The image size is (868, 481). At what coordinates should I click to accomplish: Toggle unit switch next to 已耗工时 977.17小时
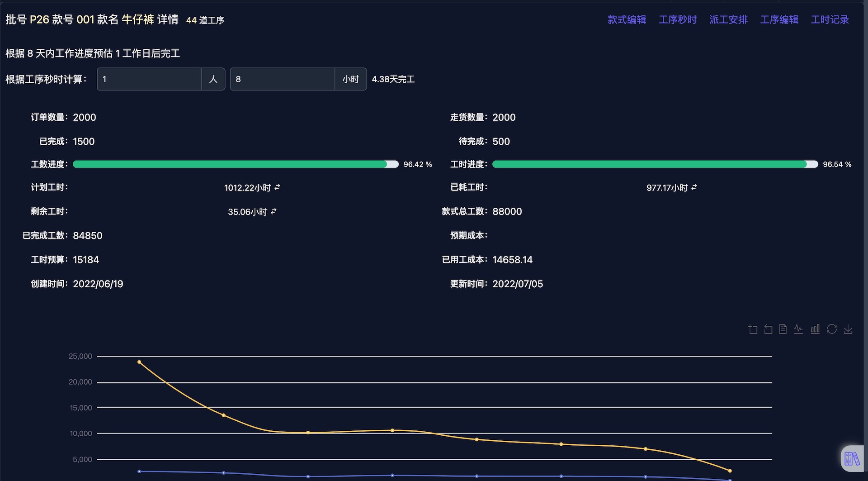click(695, 187)
